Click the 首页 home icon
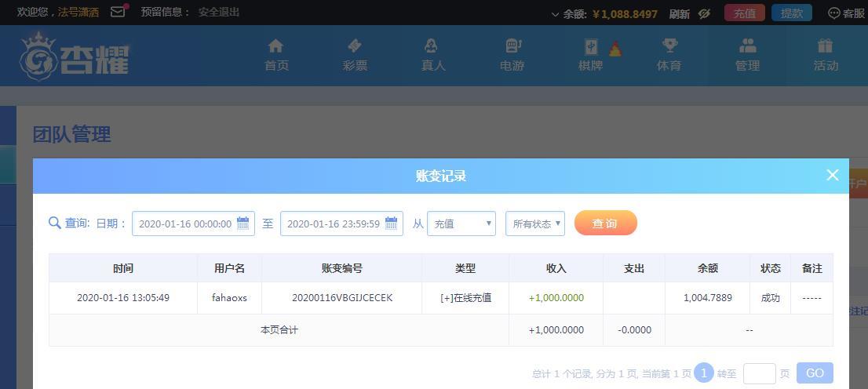Viewport: 868px width, 389px height. pos(275,45)
